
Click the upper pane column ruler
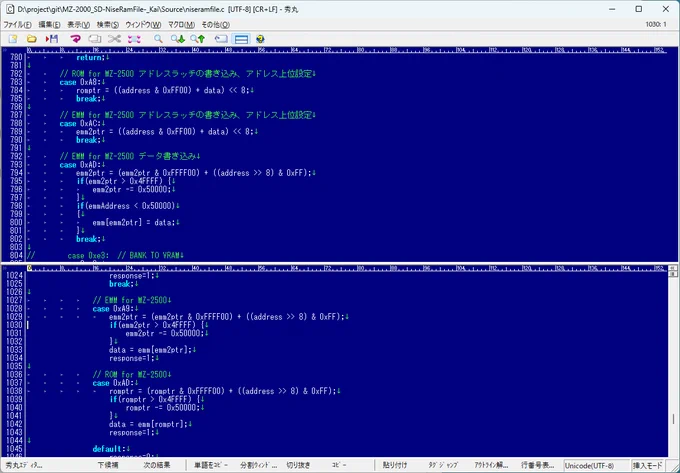pyautogui.click(x=347, y=50)
